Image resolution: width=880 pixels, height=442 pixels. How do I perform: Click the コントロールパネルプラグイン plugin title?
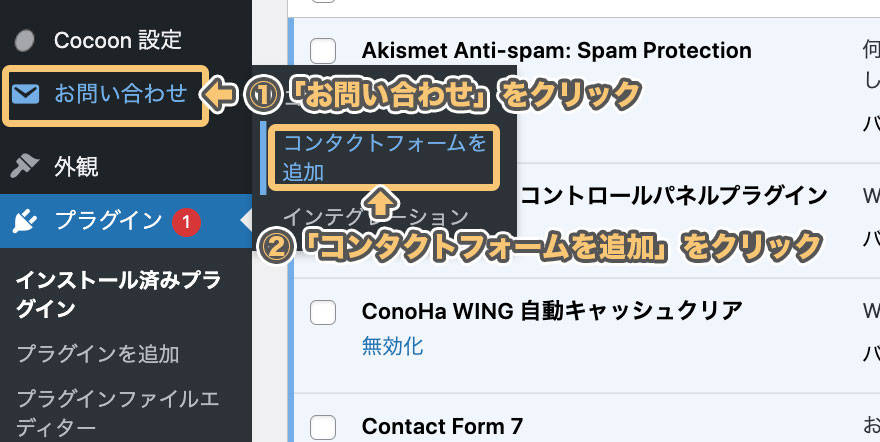pos(675,194)
